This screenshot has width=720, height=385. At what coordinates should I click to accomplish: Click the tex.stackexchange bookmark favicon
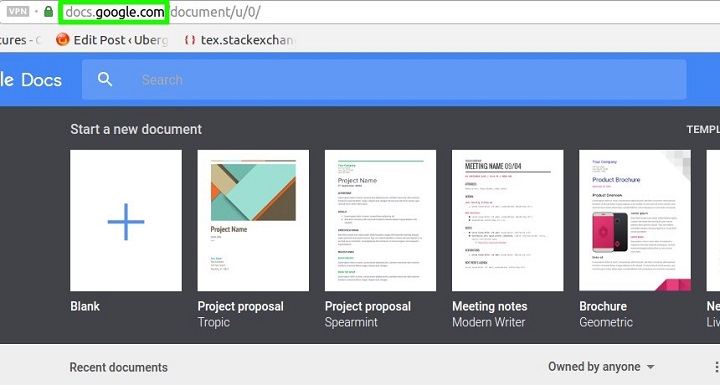pyautogui.click(x=190, y=40)
